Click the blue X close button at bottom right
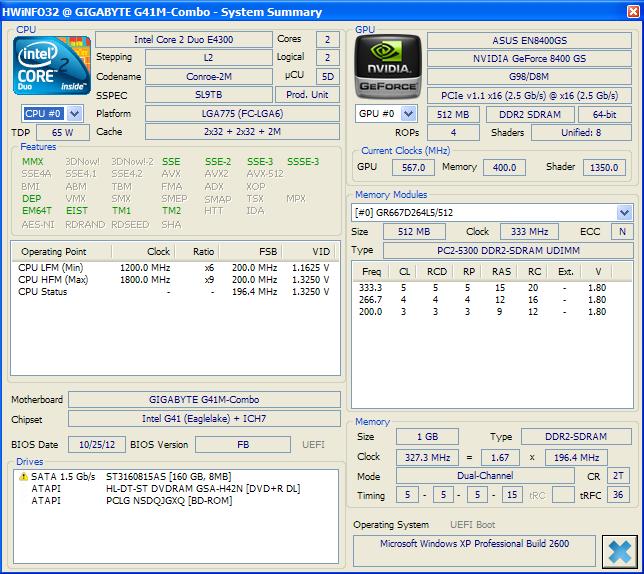 (619, 552)
